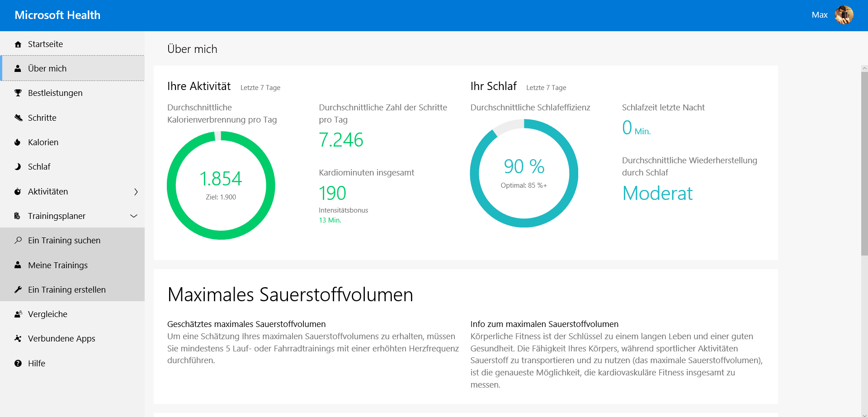This screenshot has height=417, width=868.
Task: Click the Ziel: 1.900 label
Action: (x=221, y=197)
